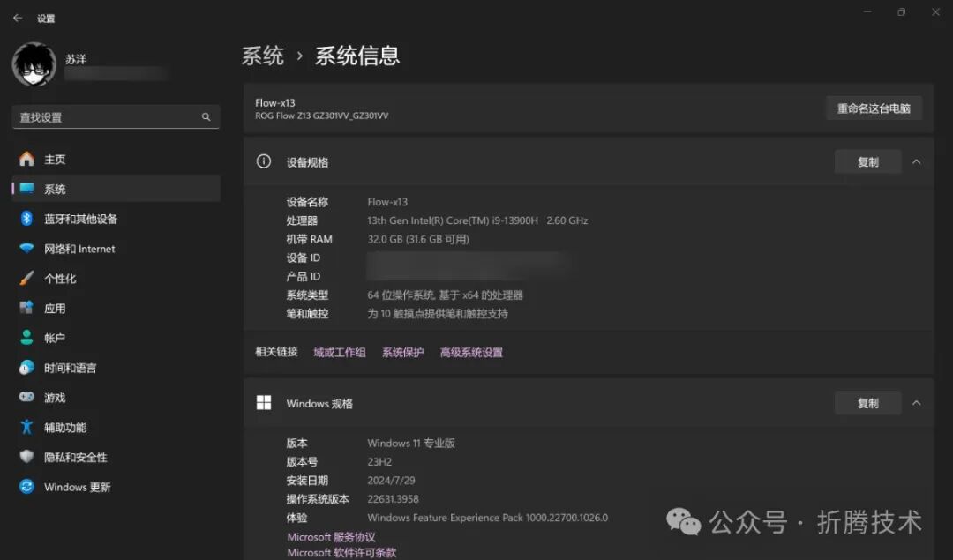This screenshot has width=953, height=560.
Task: Click the Wi-Fi icon for 网络和 Internet
Action: (x=26, y=249)
